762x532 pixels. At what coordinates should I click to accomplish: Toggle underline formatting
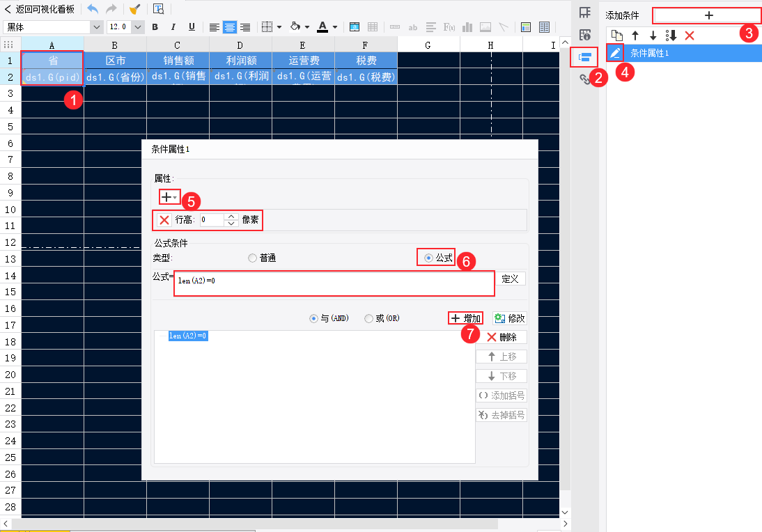(192, 27)
